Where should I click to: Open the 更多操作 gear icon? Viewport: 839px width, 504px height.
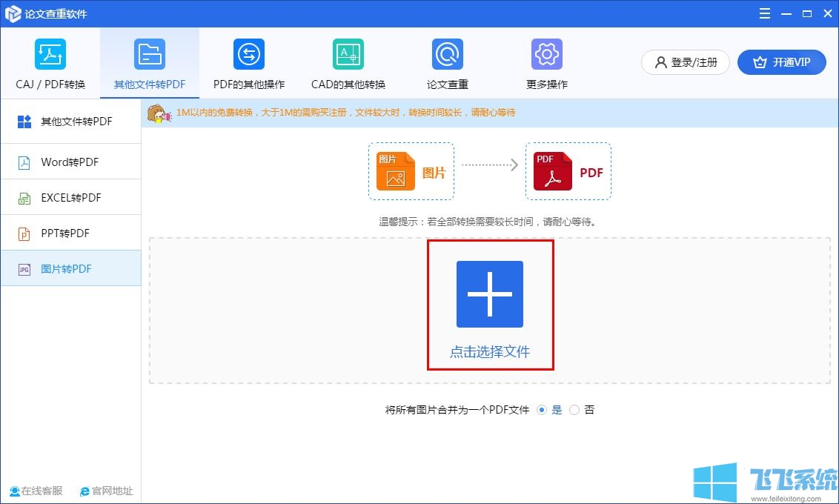click(546, 53)
